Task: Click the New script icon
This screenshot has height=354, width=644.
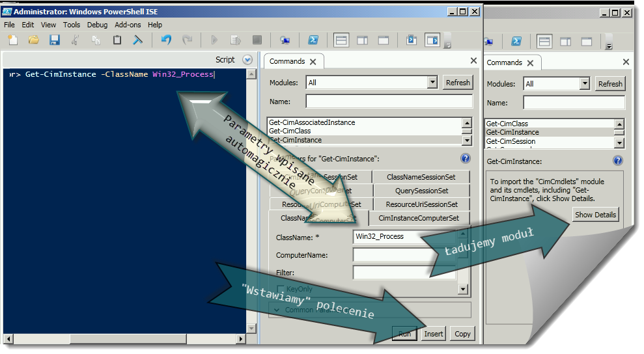Action: click(12, 40)
